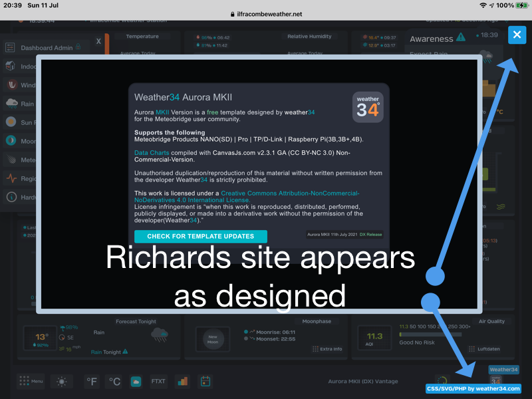Open Dashboard Admin in the sidebar

(x=47, y=48)
